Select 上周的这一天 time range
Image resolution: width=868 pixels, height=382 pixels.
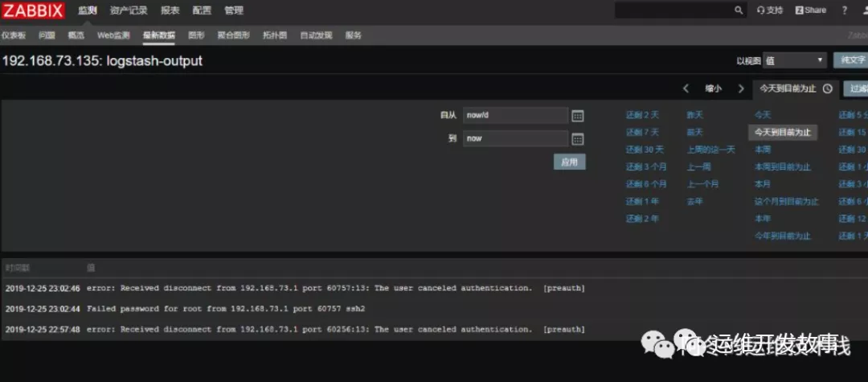(x=710, y=150)
